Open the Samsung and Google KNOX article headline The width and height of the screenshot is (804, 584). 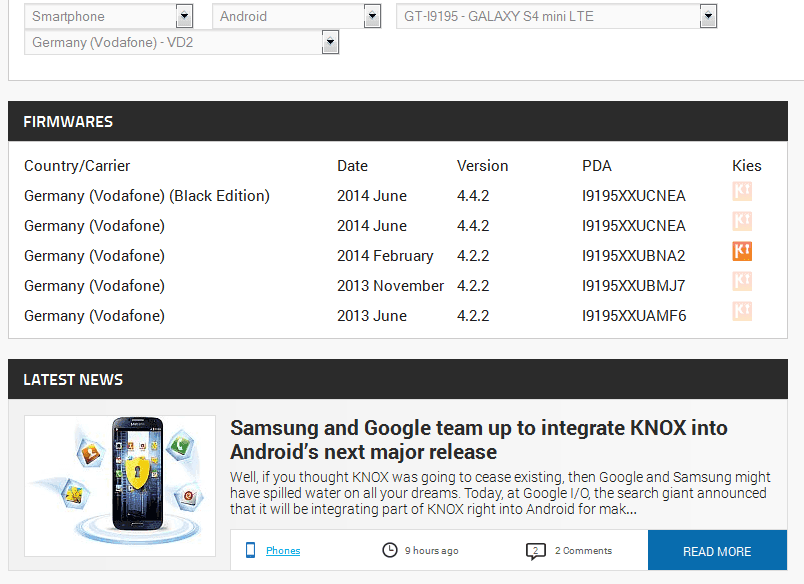[x=478, y=440]
